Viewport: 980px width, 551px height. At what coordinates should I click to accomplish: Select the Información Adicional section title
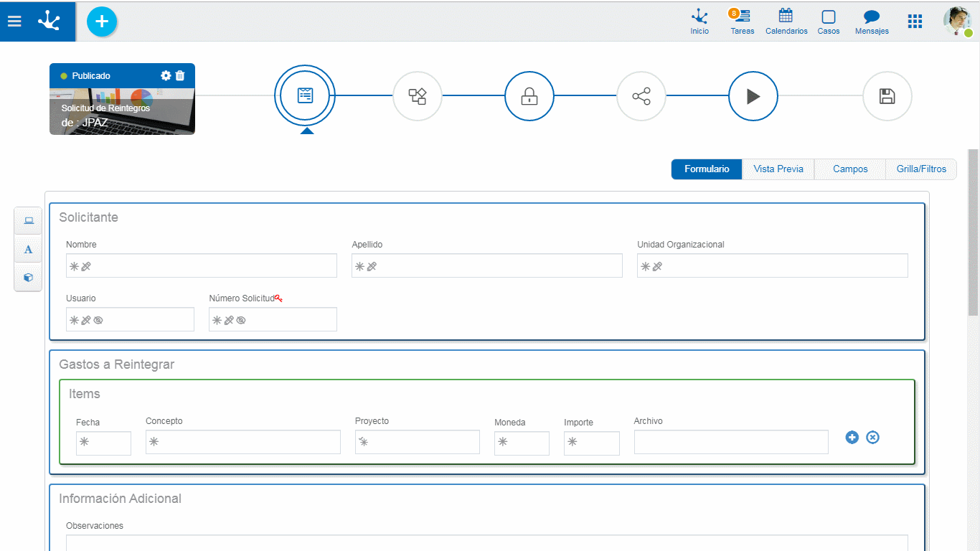(x=120, y=499)
